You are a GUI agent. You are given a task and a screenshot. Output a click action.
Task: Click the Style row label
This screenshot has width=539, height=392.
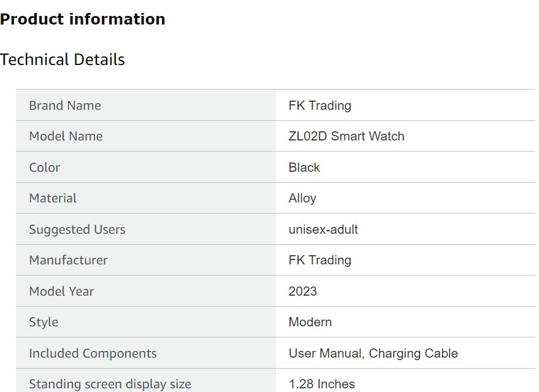[44, 322]
